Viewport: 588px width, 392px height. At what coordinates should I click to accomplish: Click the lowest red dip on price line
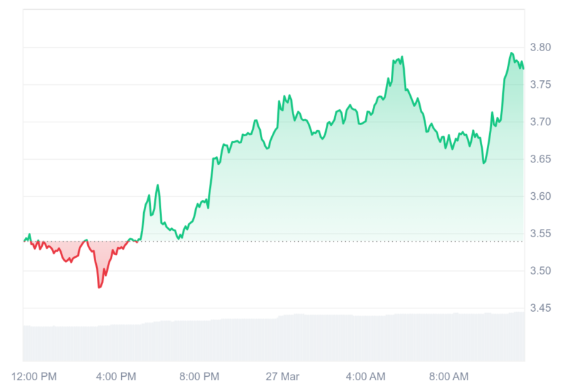click(x=100, y=287)
